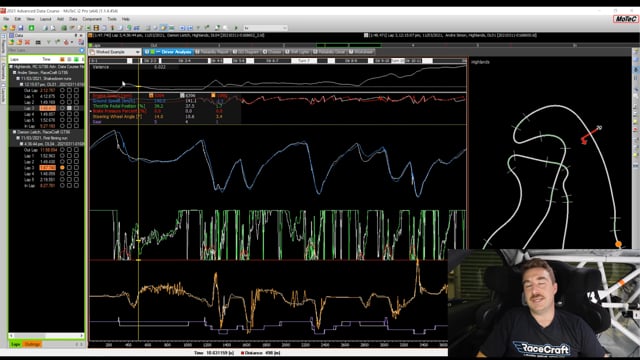Click the blue floppy-disk Save icon
640x360 pixels.
point(21,28)
